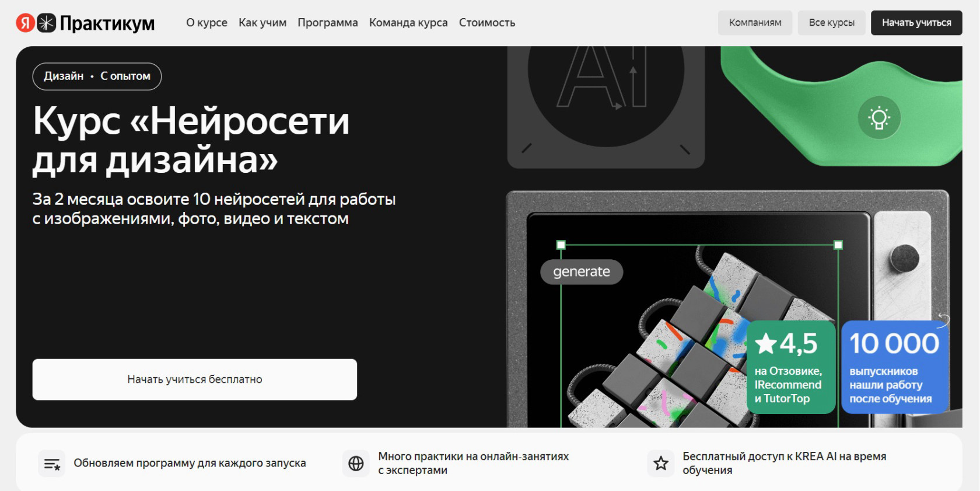This screenshot has width=980, height=491.
Task: Click the program-update list icon
Action: coord(52,464)
